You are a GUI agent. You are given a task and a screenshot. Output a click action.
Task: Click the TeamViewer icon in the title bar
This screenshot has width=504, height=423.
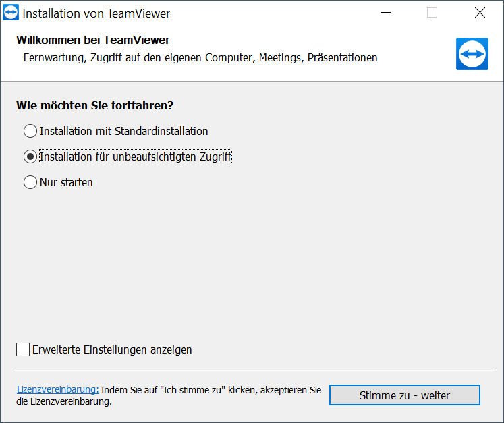click(11, 13)
